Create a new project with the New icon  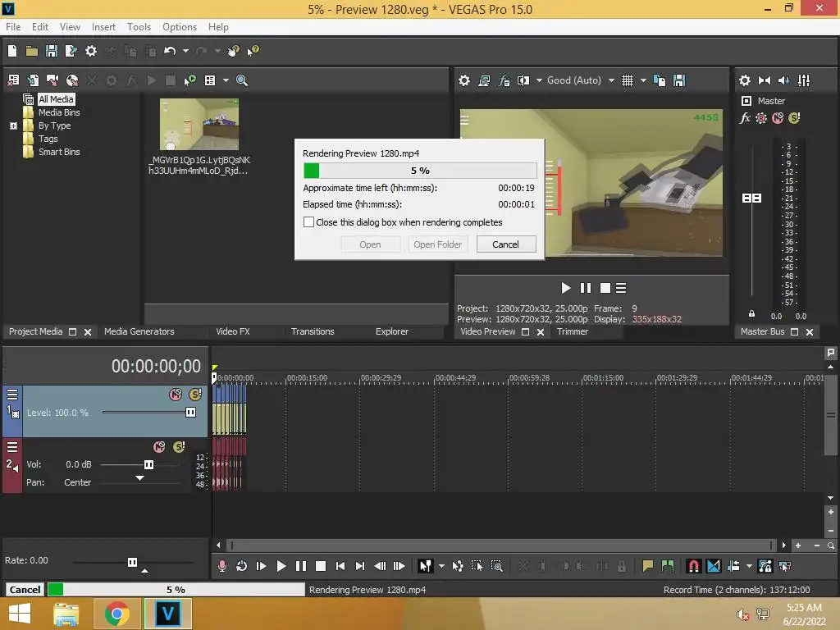click(12, 51)
